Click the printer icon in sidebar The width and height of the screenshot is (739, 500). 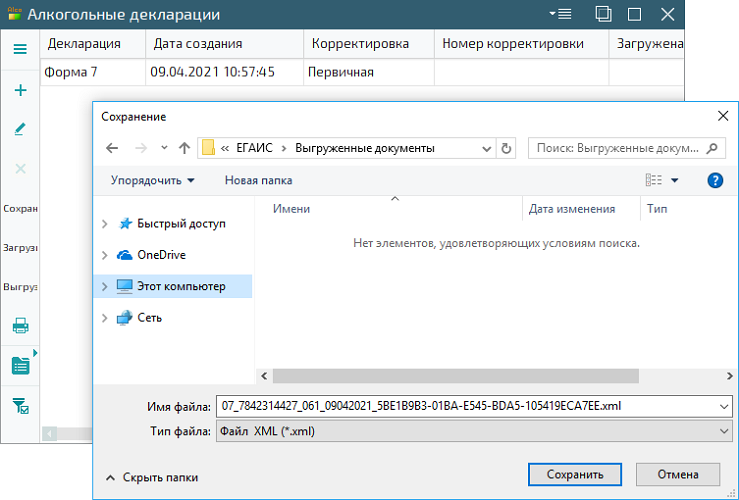point(20,325)
